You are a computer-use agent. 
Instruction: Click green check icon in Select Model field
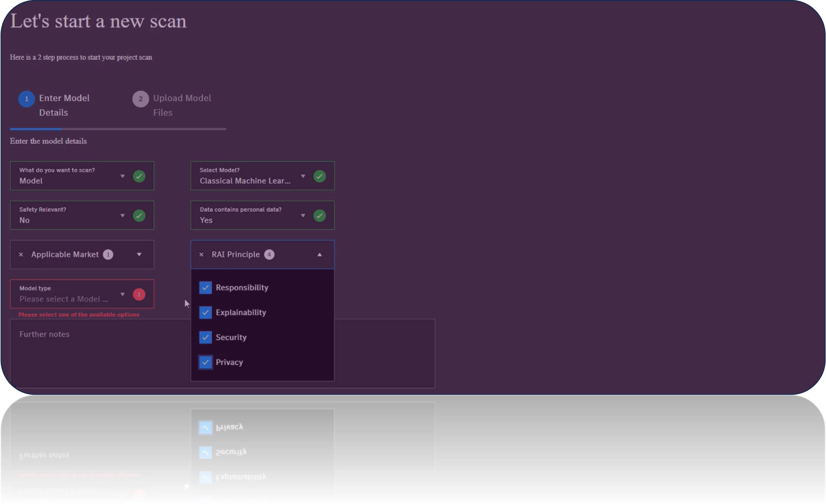[x=320, y=176]
